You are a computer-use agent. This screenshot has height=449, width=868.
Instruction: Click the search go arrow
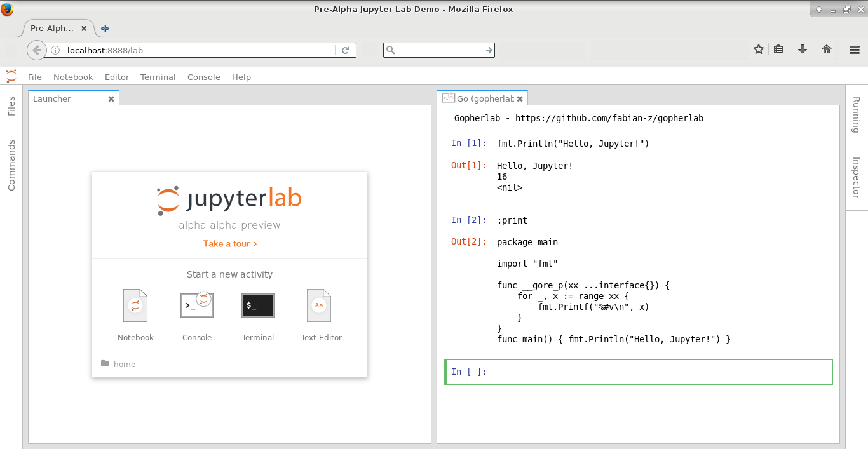click(x=489, y=50)
